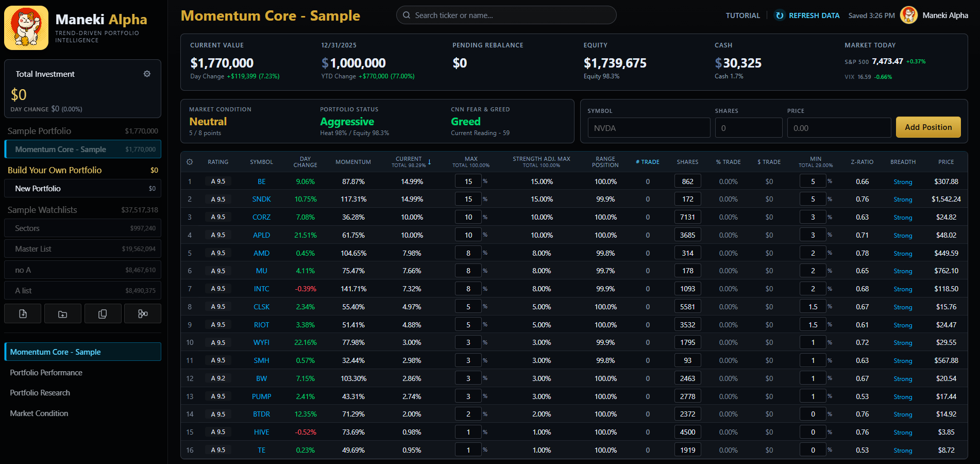Sort table by Symbol header
980x464 pixels.
(261, 162)
